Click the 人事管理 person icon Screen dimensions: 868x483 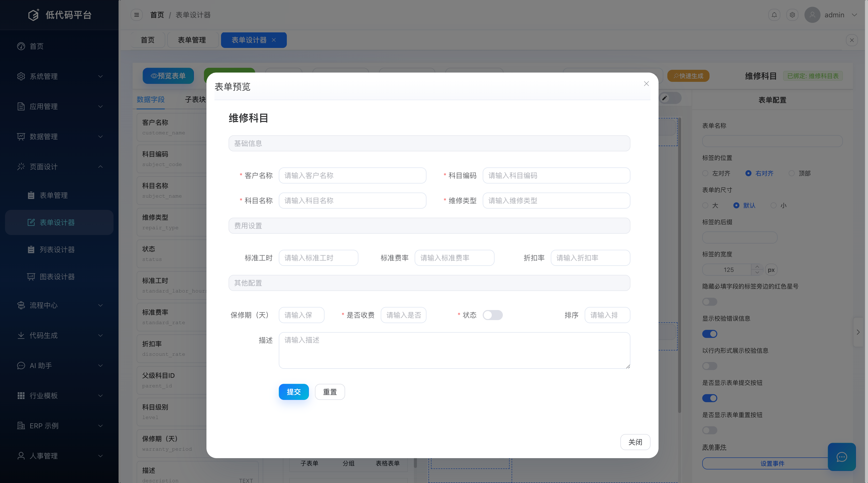point(21,456)
